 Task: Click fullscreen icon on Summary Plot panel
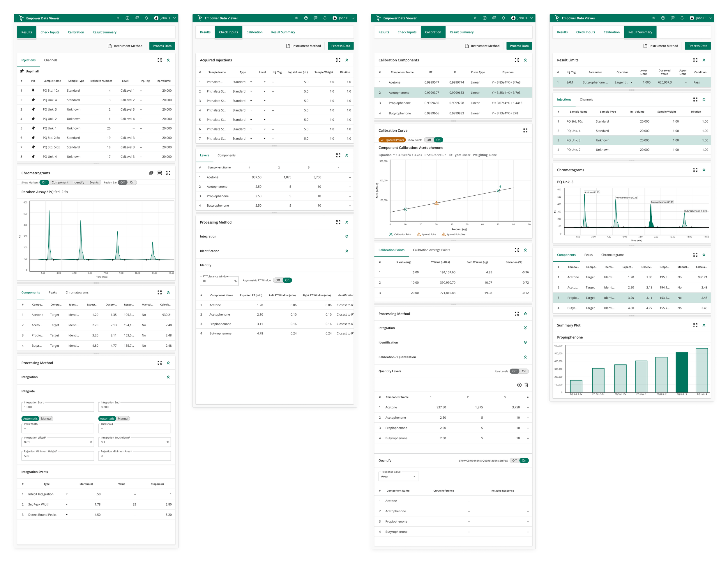tap(695, 325)
